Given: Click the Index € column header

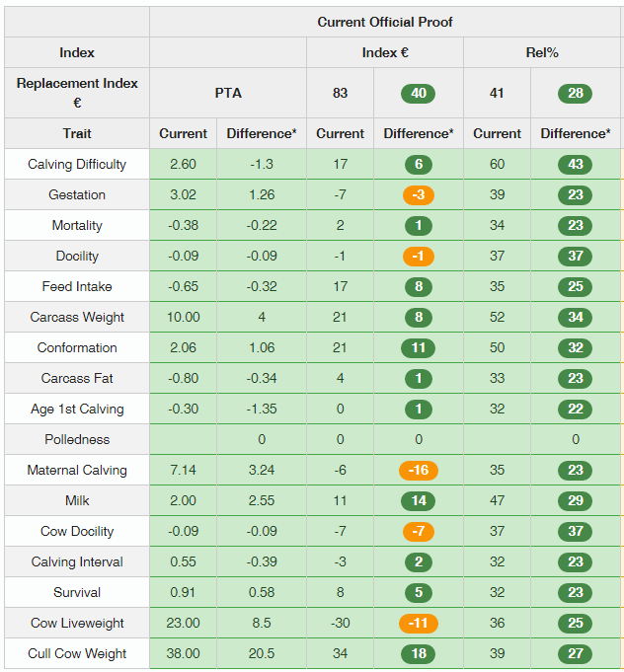Looking at the screenshot, I should click(385, 52).
